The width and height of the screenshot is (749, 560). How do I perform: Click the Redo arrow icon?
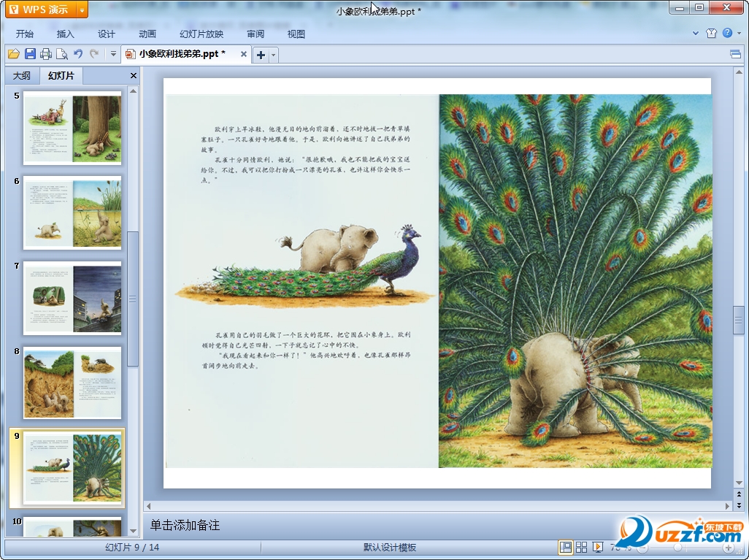(94, 54)
